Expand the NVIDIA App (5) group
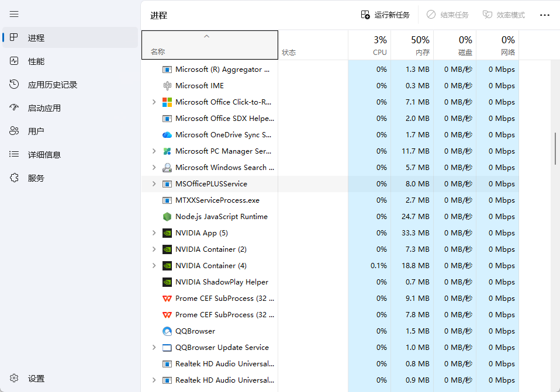The width and height of the screenshot is (560, 392). pyautogui.click(x=154, y=233)
